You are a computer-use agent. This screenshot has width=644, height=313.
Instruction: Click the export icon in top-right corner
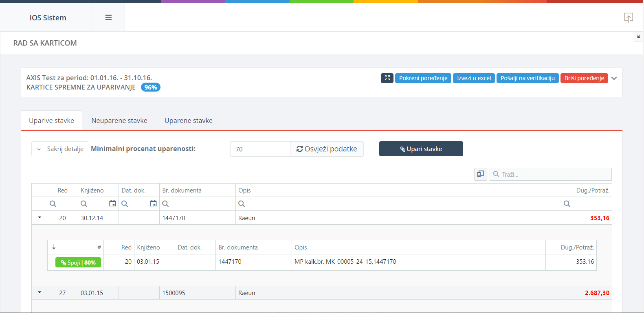coord(629,18)
